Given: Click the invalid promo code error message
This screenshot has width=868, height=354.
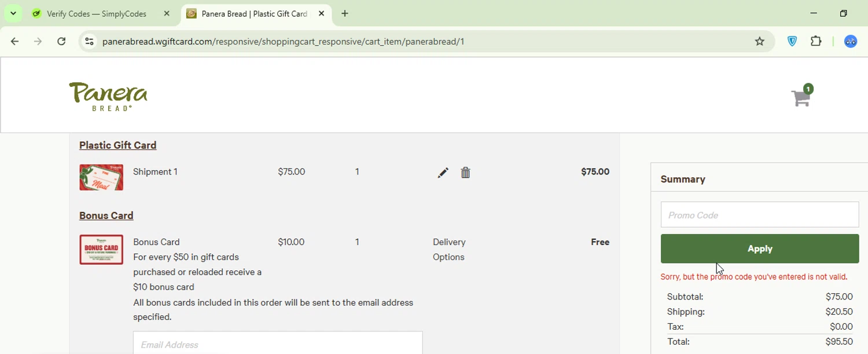Looking at the screenshot, I should tap(754, 277).
